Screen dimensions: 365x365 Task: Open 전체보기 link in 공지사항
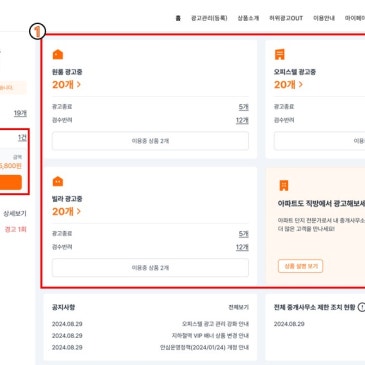(238, 307)
